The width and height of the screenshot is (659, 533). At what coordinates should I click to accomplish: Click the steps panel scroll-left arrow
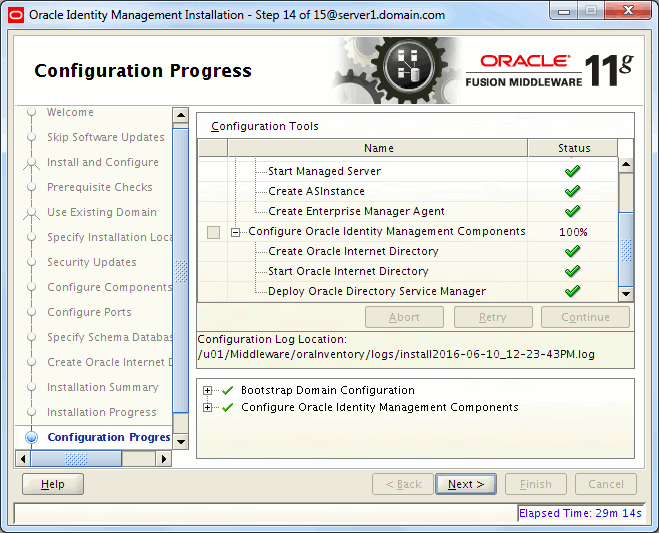pyautogui.click(x=23, y=459)
